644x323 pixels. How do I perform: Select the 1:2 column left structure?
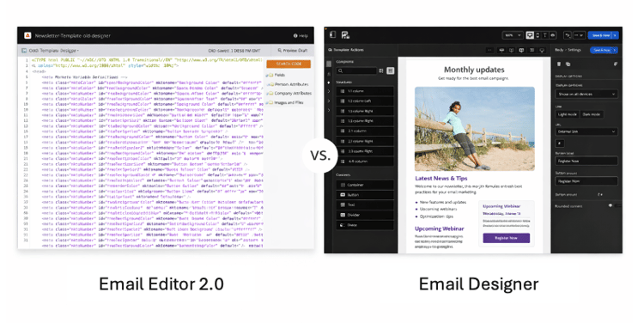[x=365, y=101]
